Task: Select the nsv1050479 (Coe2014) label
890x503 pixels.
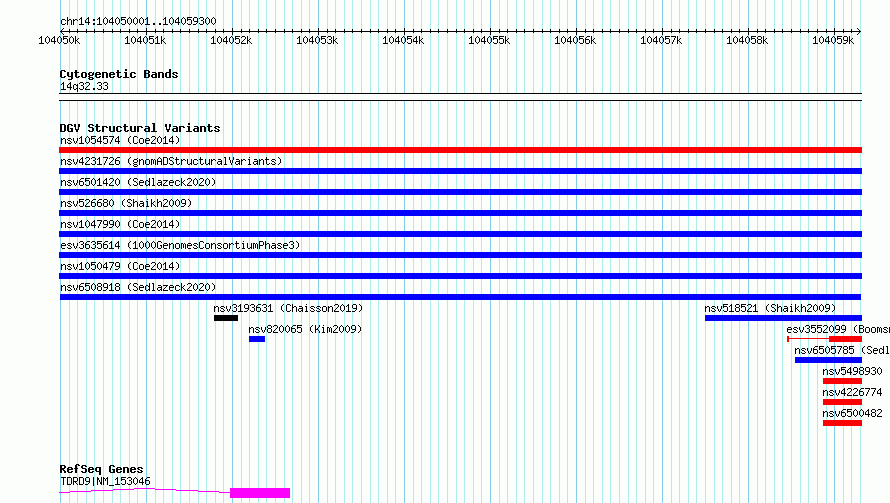Action: 120,266
